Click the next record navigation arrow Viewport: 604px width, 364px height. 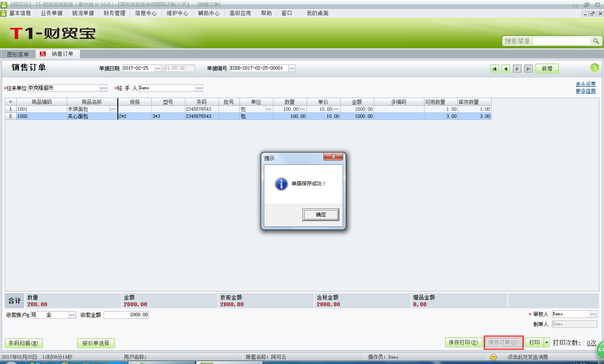pos(517,68)
